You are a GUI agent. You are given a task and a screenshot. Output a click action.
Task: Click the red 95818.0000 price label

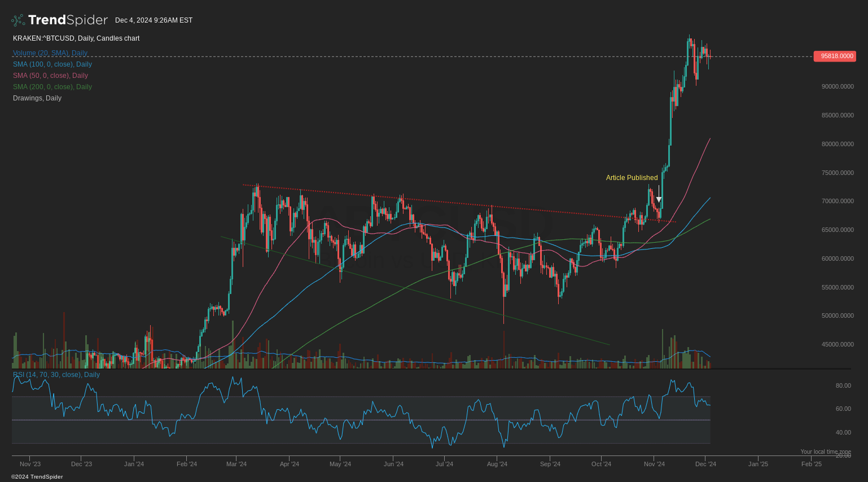tap(835, 56)
